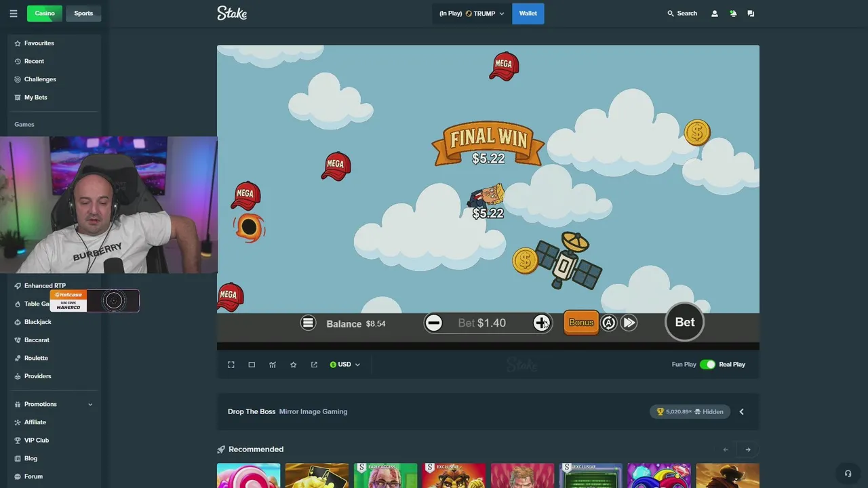Open the hamburger menu in the header

[x=14, y=14]
